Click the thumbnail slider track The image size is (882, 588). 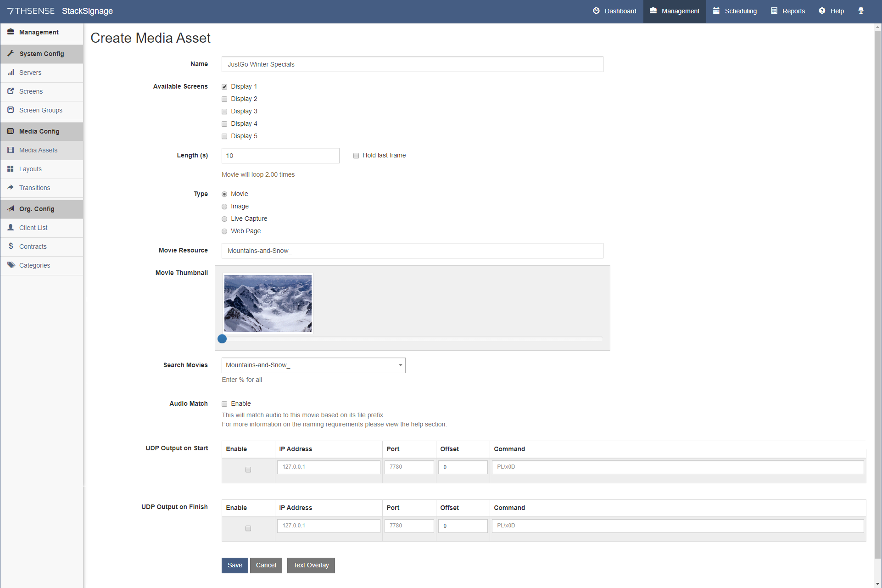tap(412, 339)
